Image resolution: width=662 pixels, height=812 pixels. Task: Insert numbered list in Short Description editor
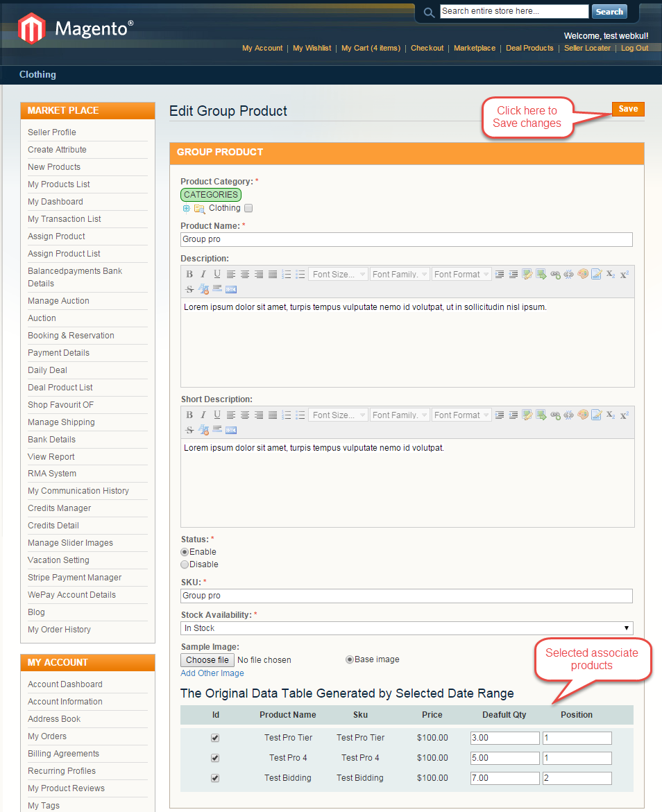pos(286,415)
